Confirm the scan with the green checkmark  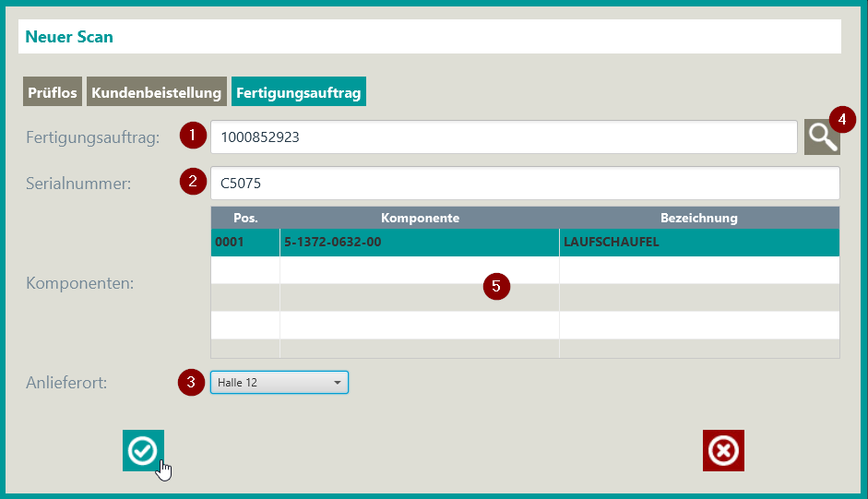[143, 450]
